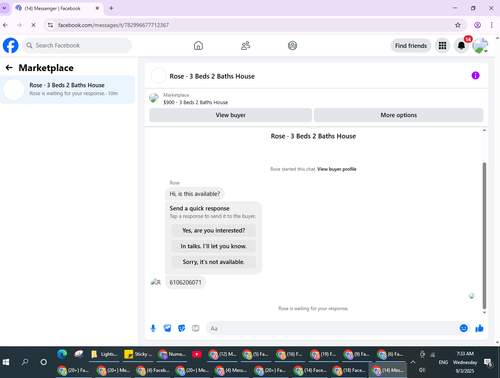Viewport: 500px width, 378px height.
Task: Open the ENG language indicator
Action: pyautogui.click(x=443, y=362)
